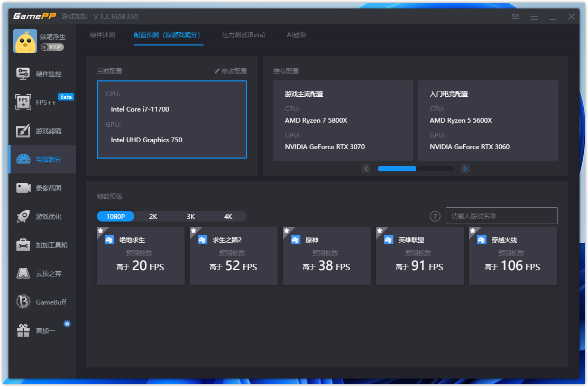The image size is (588, 387).
Task: Open the 游戏滤镜 game filter icon
Action: click(23, 131)
